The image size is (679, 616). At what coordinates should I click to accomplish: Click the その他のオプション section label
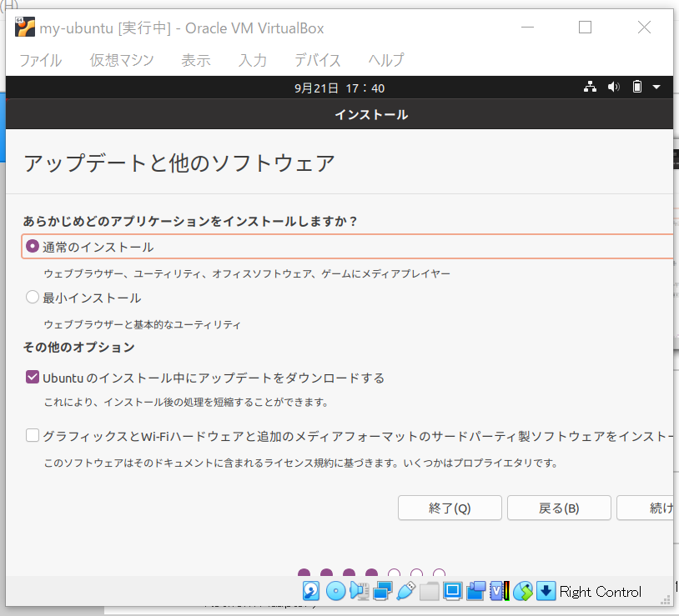(78, 347)
